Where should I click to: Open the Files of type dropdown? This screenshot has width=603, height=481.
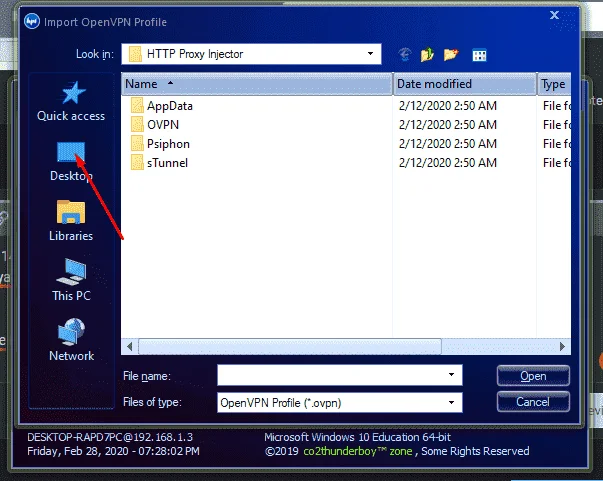(x=451, y=403)
